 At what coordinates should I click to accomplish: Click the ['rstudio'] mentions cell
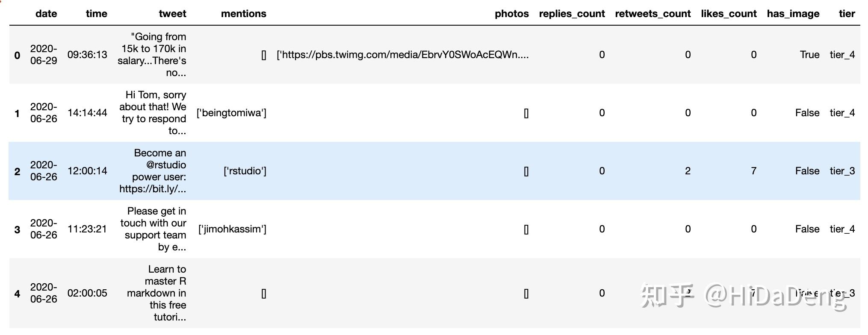tap(245, 171)
